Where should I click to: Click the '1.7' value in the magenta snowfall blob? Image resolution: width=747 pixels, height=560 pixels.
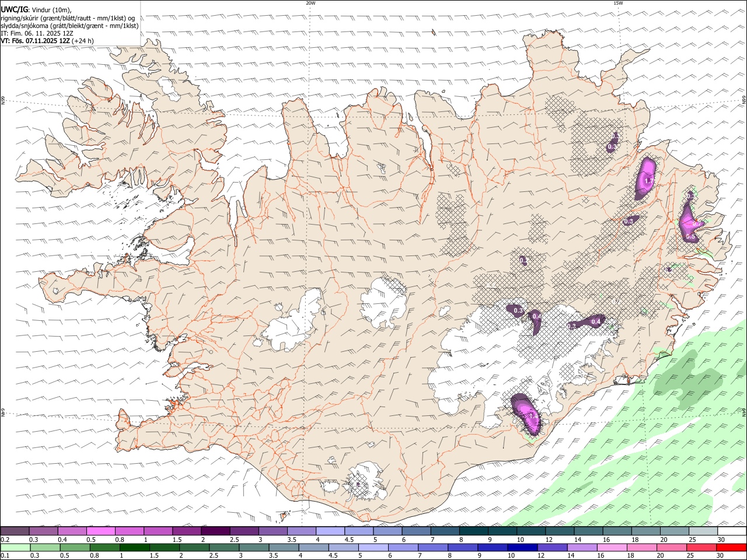tap(648, 181)
